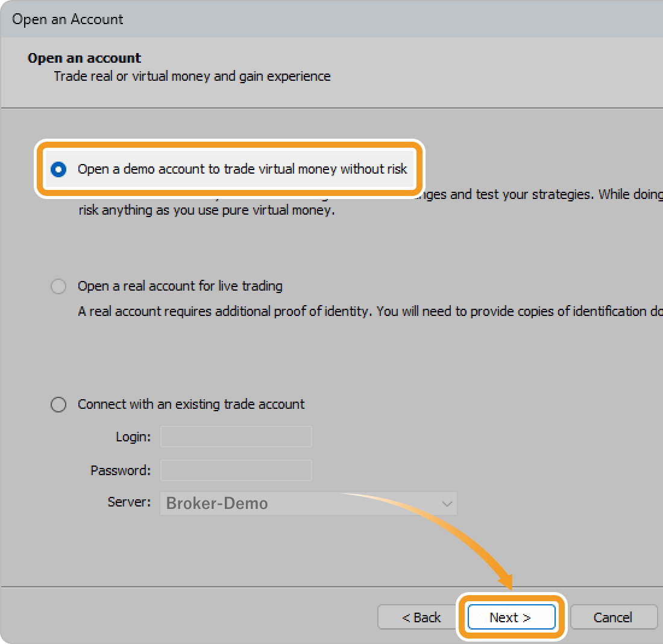The height and width of the screenshot is (644, 663).
Task: Choose 'Connect with an existing trade account'
Action: click(58, 405)
